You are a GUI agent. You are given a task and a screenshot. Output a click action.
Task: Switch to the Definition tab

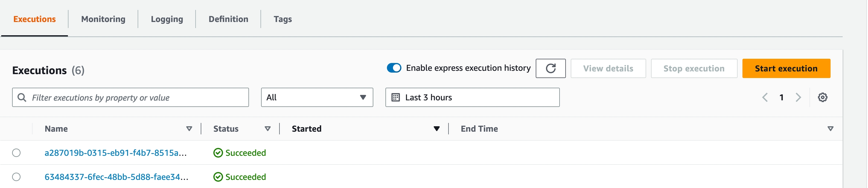[228, 19]
